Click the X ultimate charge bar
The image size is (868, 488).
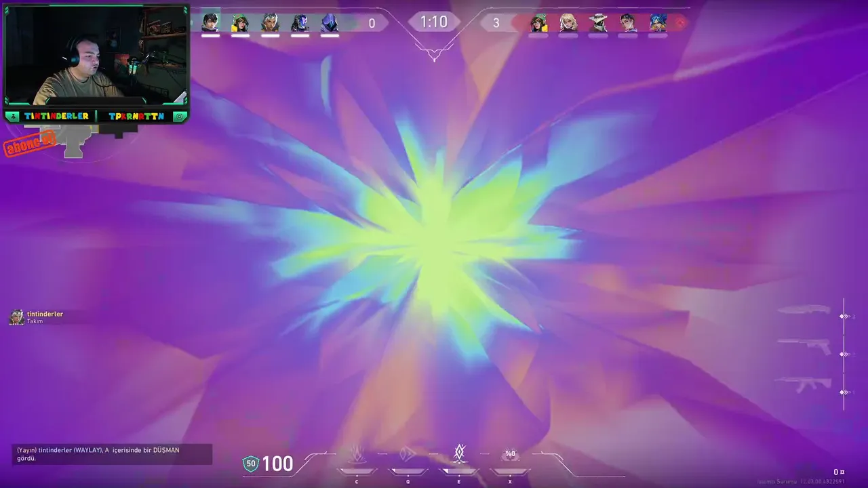click(x=510, y=472)
